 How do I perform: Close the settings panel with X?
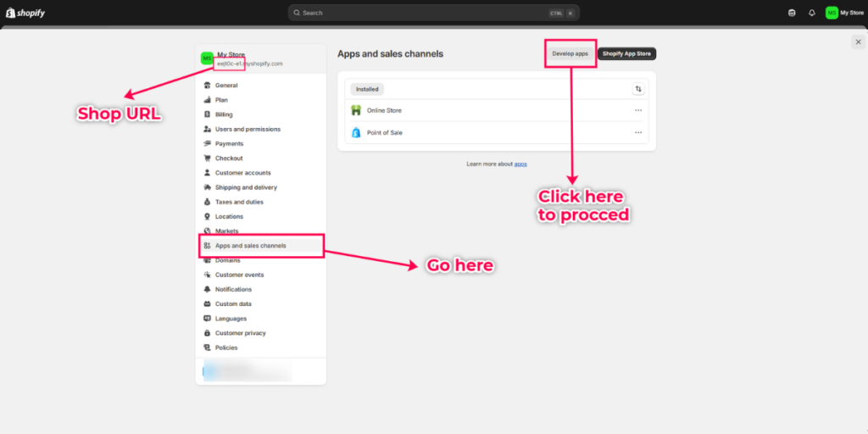tap(858, 42)
